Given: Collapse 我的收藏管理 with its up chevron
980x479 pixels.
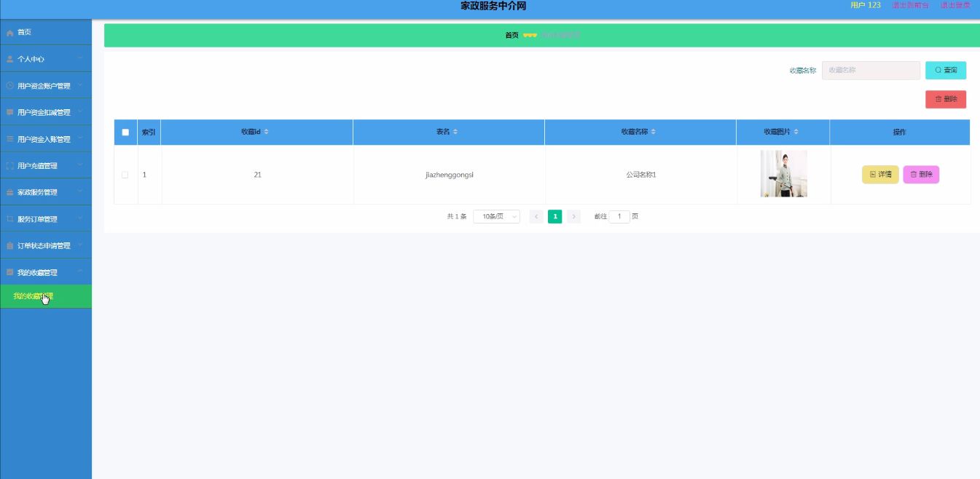Looking at the screenshot, I should point(80,272).
